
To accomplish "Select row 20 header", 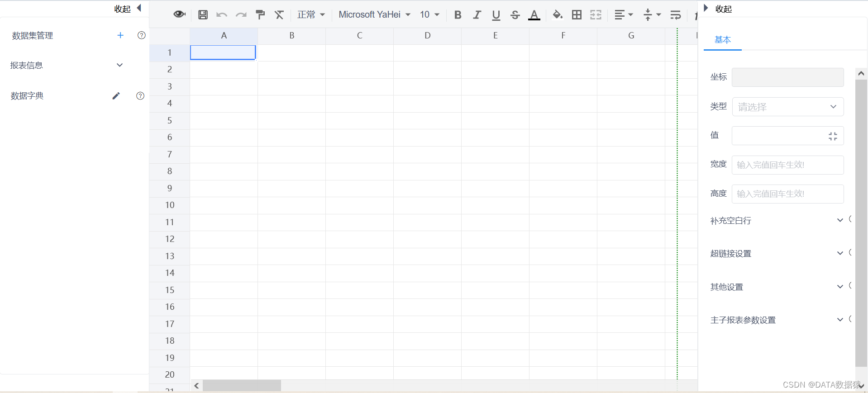I will coord(170,375).
